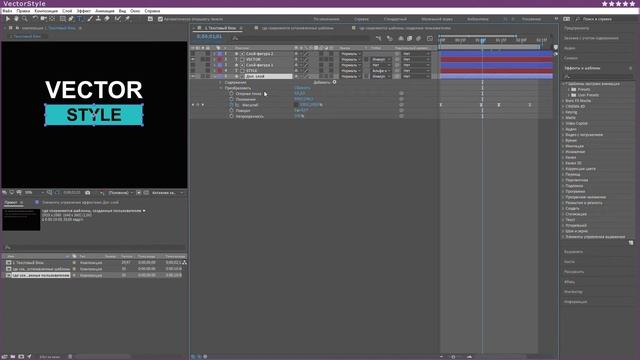
Task: Open the Композиция menu
Action: click(x=46, y=11)
